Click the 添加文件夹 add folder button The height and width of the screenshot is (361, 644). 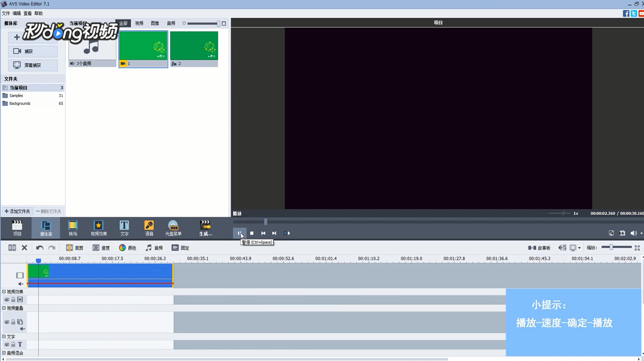pyautogui.click(x=17, y=212)
